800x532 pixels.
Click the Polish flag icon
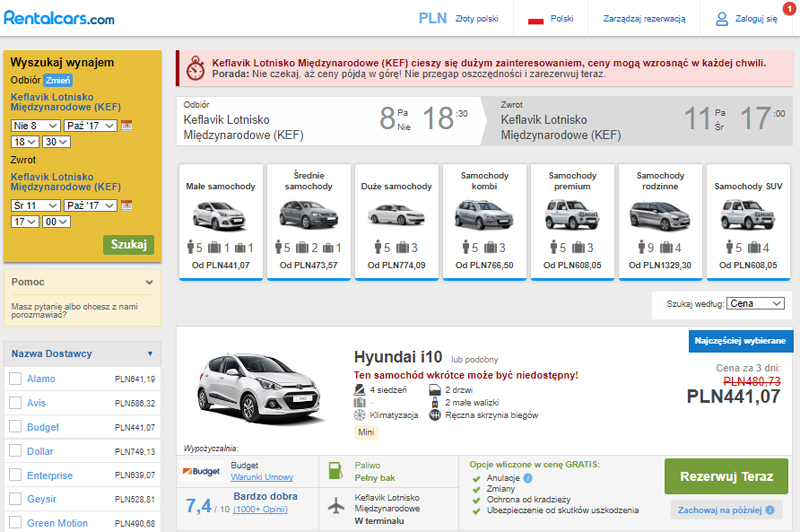coord(536,20)
